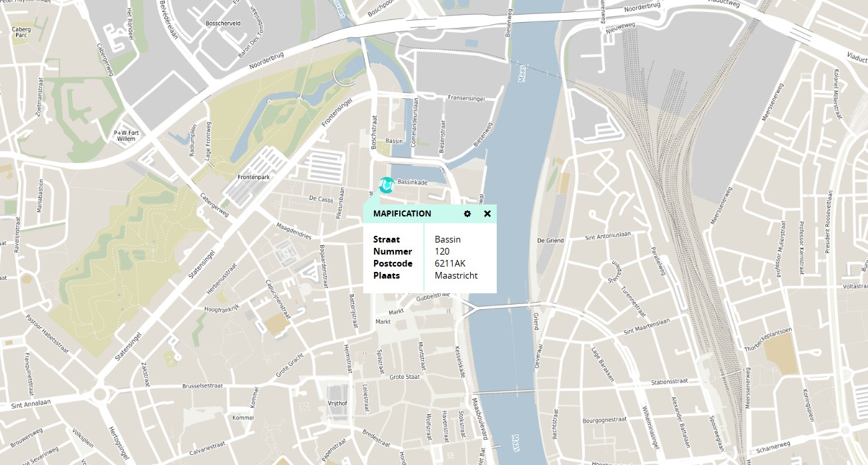Viewport: 868px width, 465px height.
Task: Click the teal map marker near Bassinkade
Action: (386, 185)
